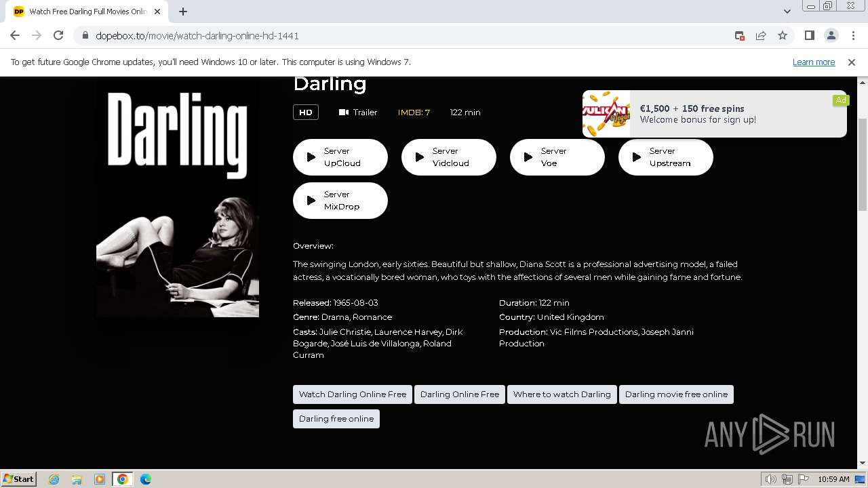The width and height of the screenshot is (868, 488).
Task: Dismiss the Chrome update notification
Action: tap(852, 62)
